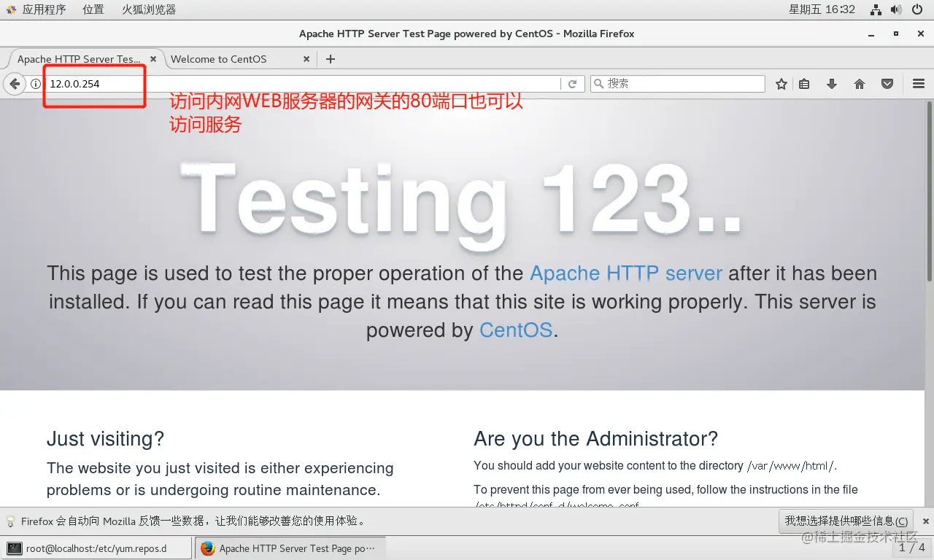The height and width of the screenshot is (560, 934).
Task: Click the page vertical scrollbar
Action: point(930,191)
